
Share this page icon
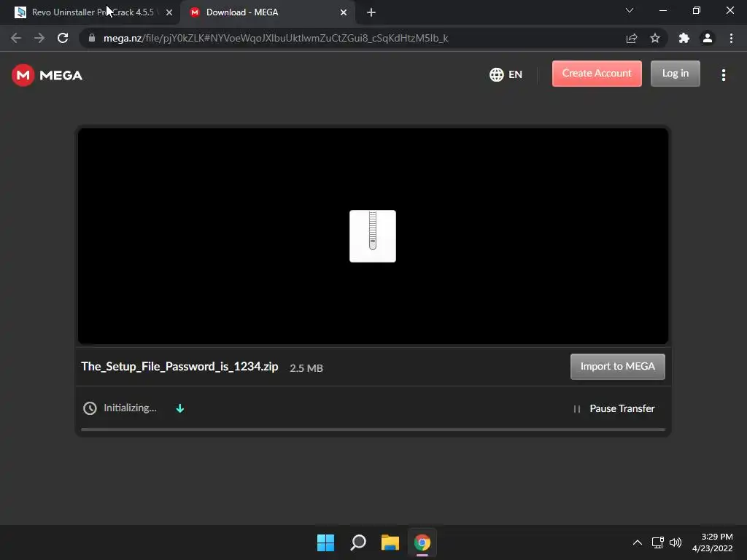[632, 38]
